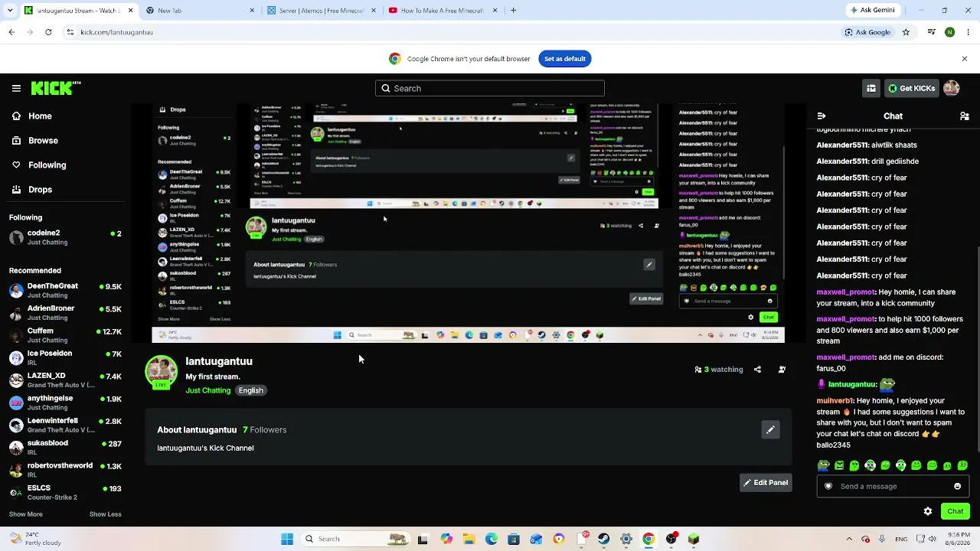Click muihverb1 username in chat
The width and height of the screenshot is (980, 551).
pos(835,401)
